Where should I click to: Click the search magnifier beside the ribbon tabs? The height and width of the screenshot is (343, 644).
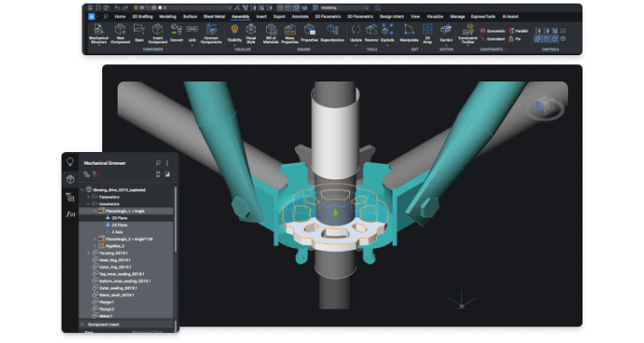[x=106, y=16]
